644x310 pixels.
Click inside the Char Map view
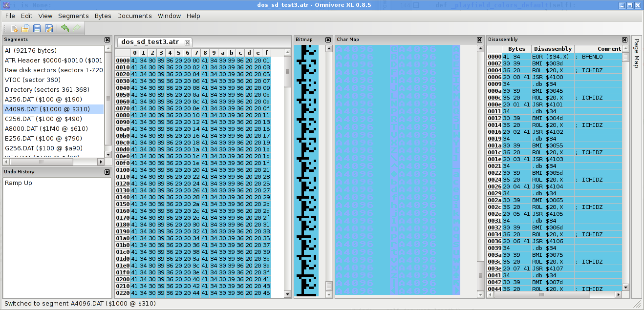coord(397,170)
